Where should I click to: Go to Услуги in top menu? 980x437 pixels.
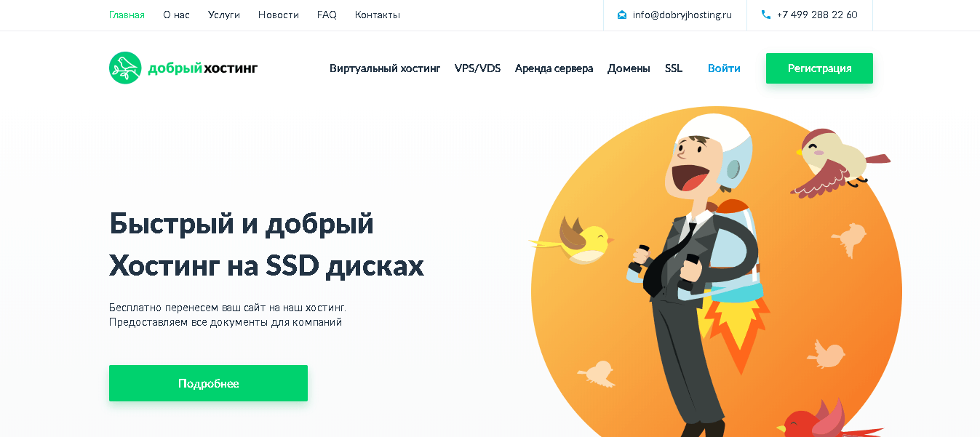(224, 15)
